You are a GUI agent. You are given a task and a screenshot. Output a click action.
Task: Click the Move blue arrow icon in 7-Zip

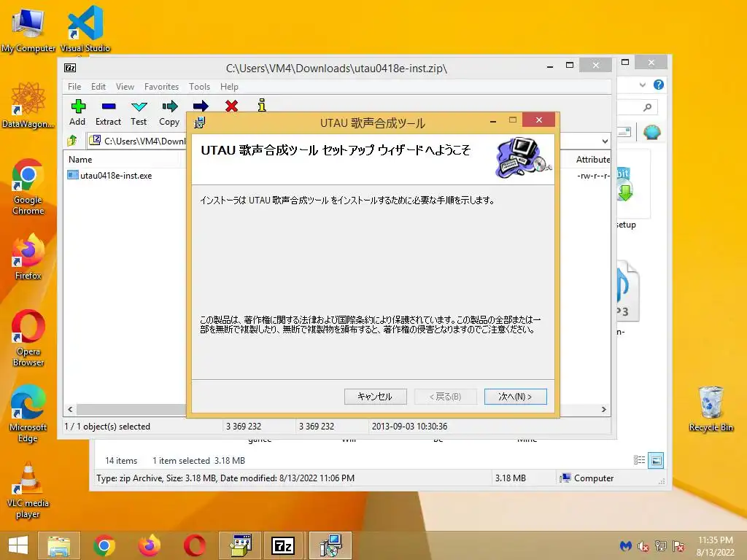[201, 106]
